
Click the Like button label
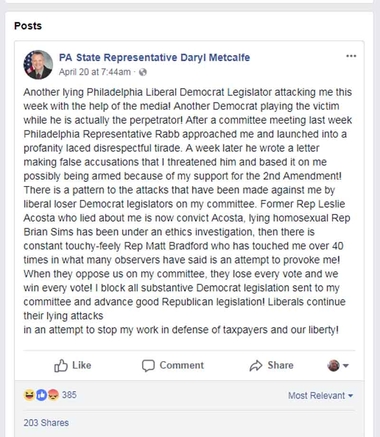(82, 365)
